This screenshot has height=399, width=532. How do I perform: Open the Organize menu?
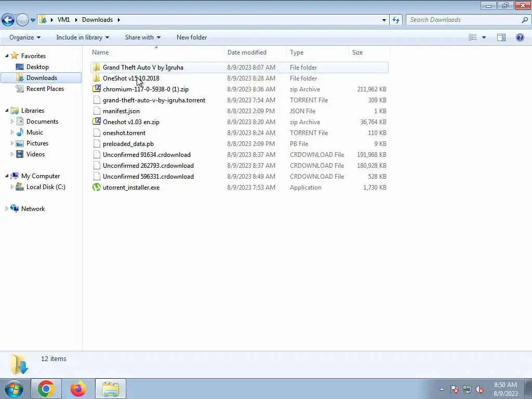(25, 37)
